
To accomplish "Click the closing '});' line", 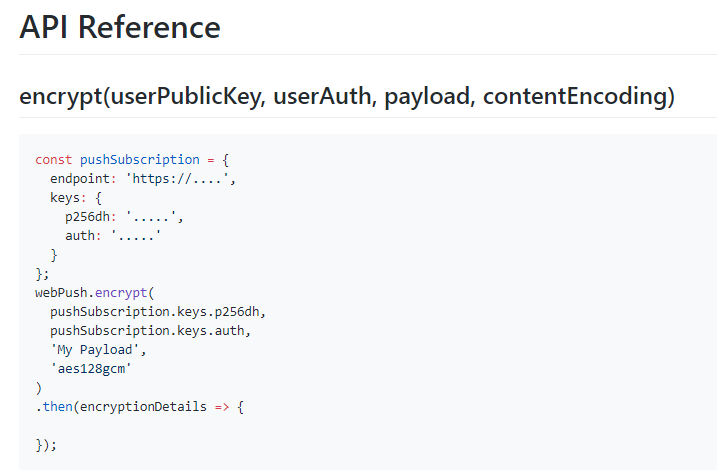I will click(46, 445).
